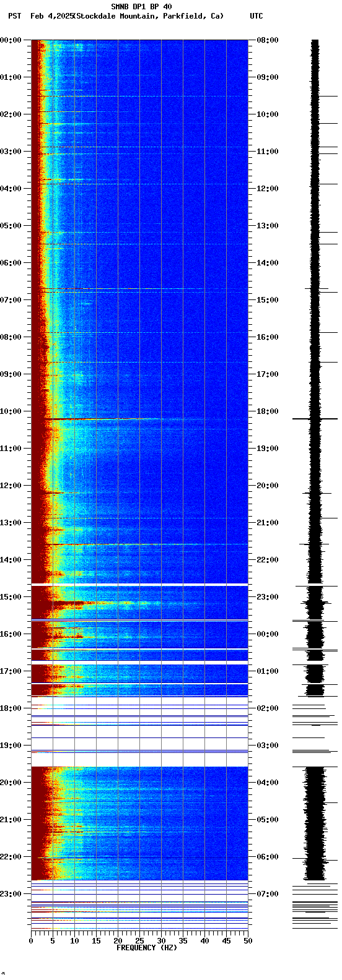Click the 18:00 UTC label on right axis
This screenshot has height=980, width=342.
(268, 411)
